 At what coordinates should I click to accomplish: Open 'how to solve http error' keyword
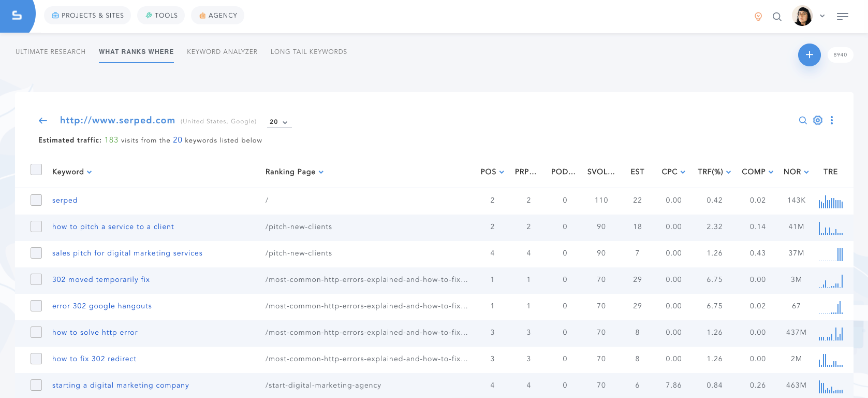point(95,333)
